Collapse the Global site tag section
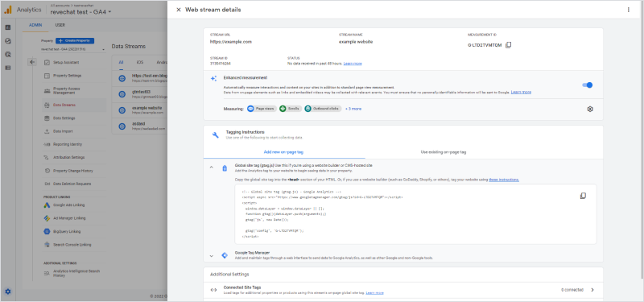This screenshot has height=302, width=644. tap(212, 168)
